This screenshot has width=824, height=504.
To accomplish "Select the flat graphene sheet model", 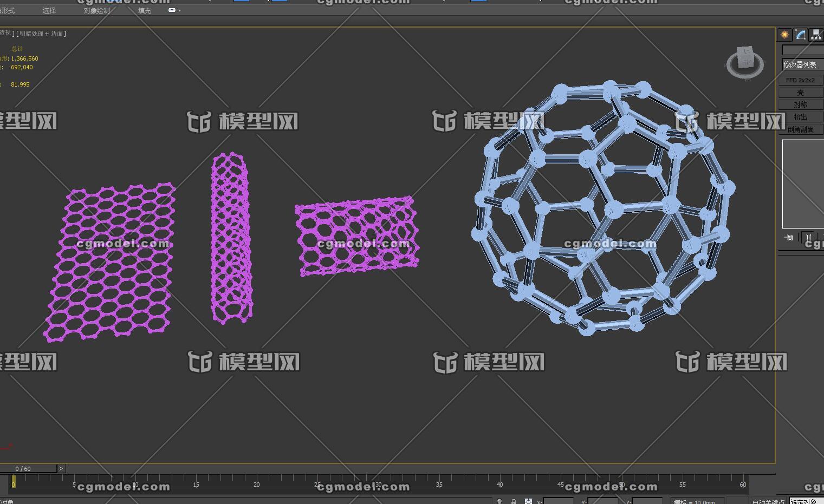I will pyautogui.click(x=110, y=262).
